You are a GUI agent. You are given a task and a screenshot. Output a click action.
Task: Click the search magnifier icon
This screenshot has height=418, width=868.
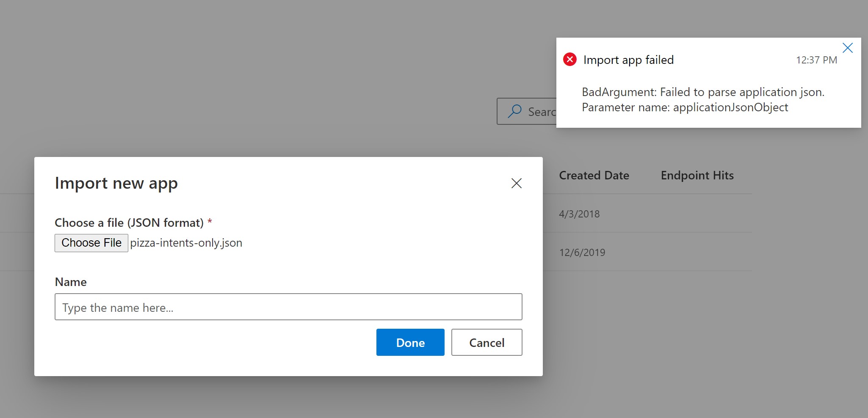514,111
